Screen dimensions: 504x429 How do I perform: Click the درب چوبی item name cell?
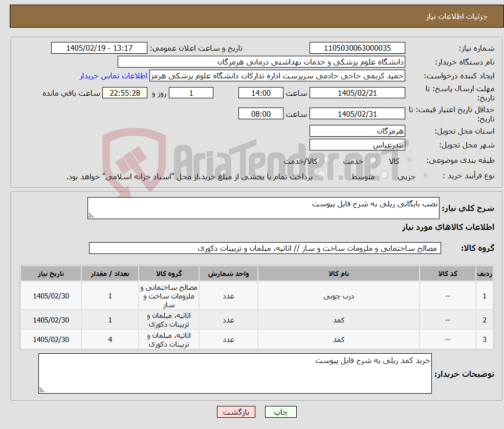coord(338,296)
